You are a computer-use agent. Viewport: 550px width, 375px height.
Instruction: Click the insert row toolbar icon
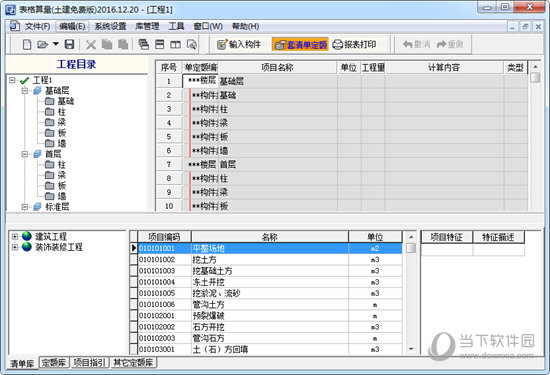[160, 44]
